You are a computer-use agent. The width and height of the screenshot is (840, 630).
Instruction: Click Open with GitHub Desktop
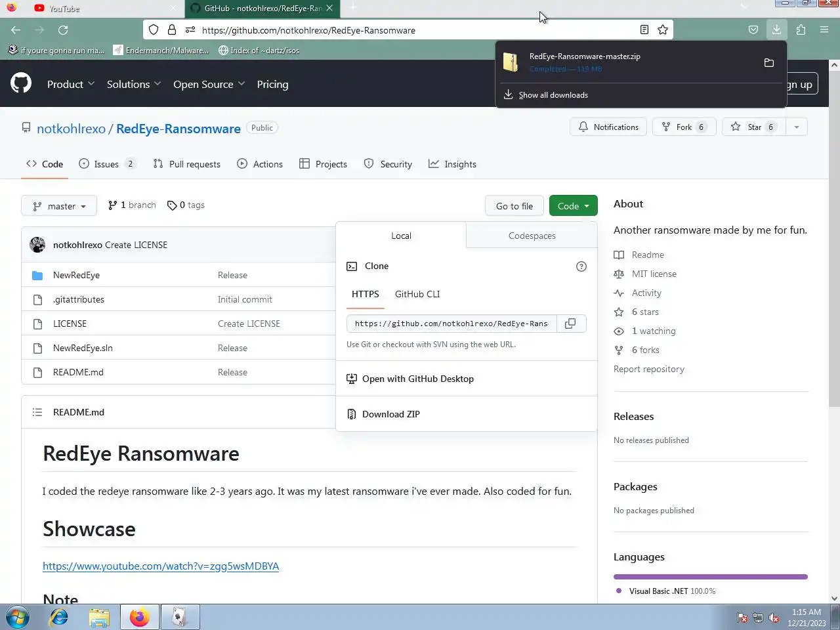[x=418, y=379]
